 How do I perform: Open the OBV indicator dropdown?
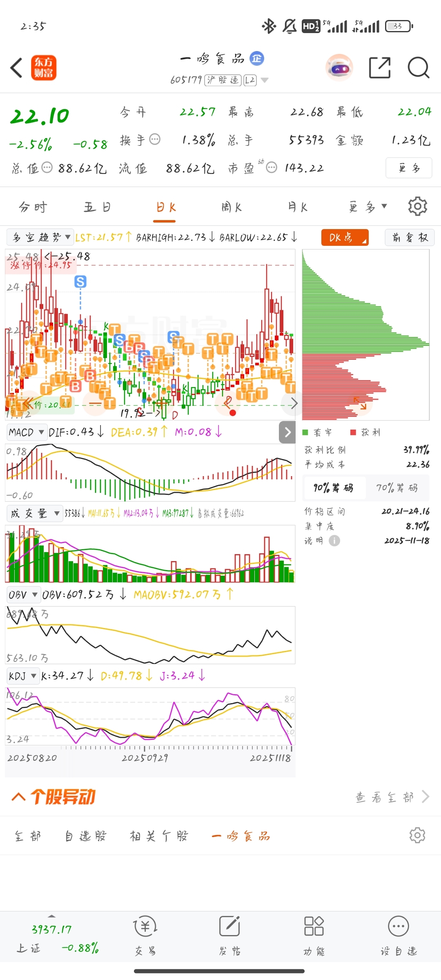[x=23, y=595]
